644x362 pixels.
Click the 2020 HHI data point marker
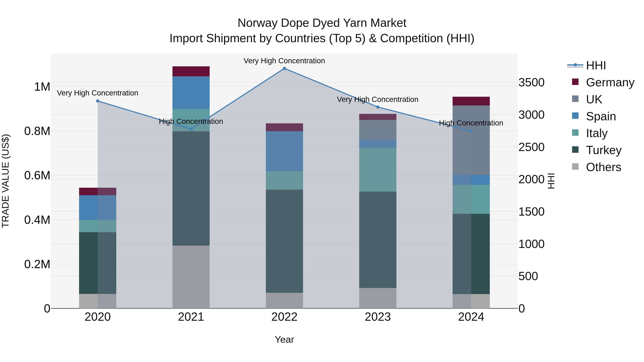(x=98, y=101)
